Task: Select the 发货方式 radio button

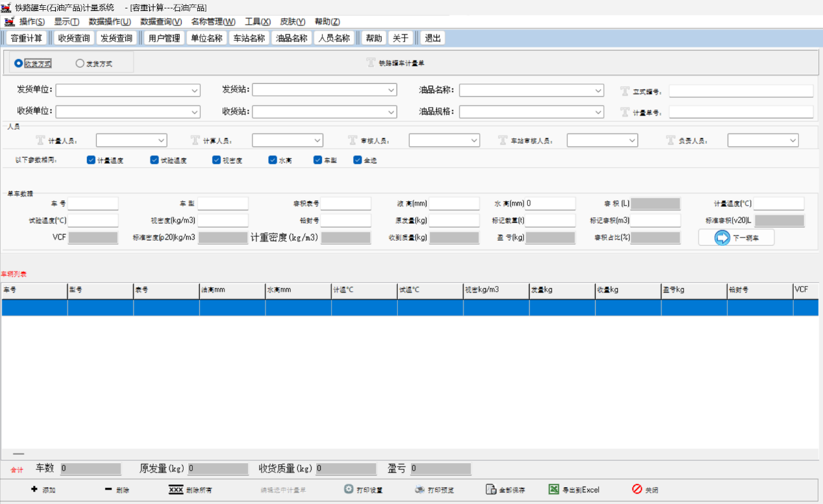Action: tap(80, 64)
